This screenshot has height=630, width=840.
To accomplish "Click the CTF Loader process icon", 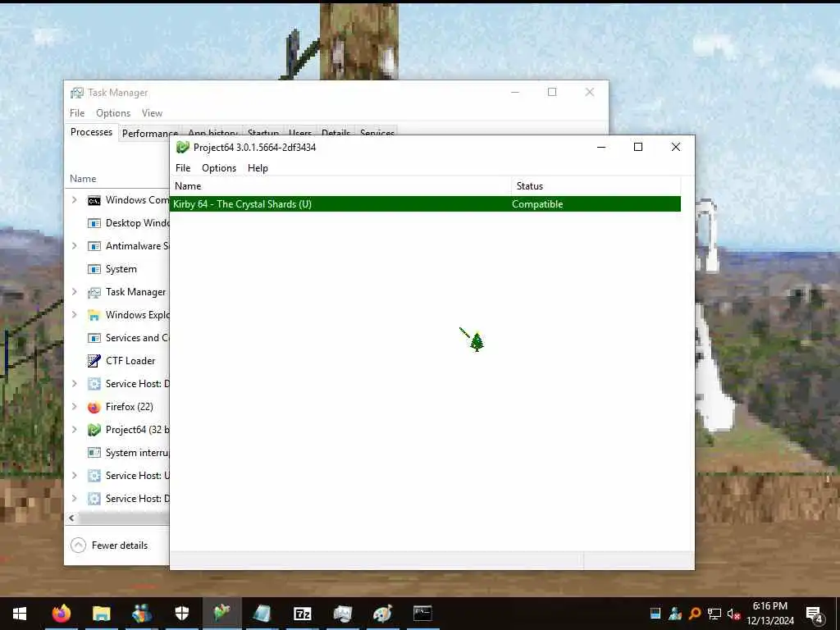I will coord(94,361).
